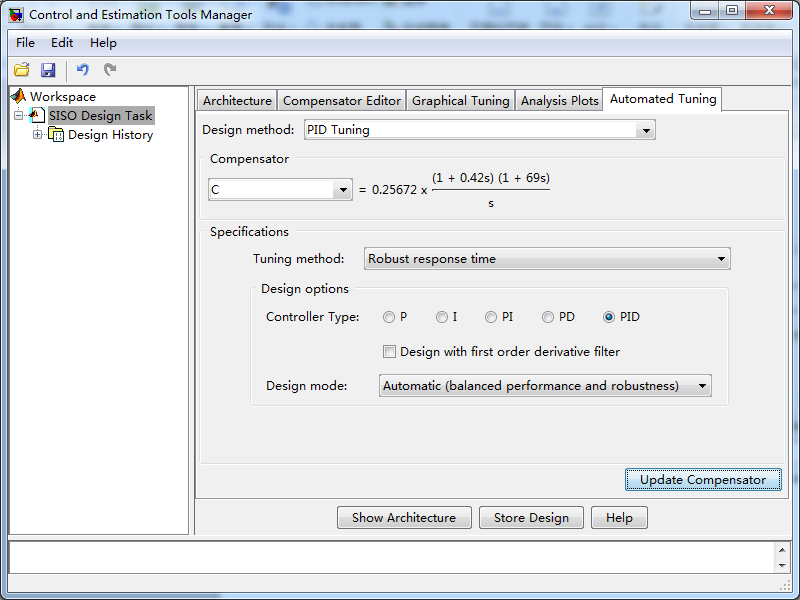Maximize the Tools Manager window
Viewport: 800px width, 600px height.
click(732, 11)
